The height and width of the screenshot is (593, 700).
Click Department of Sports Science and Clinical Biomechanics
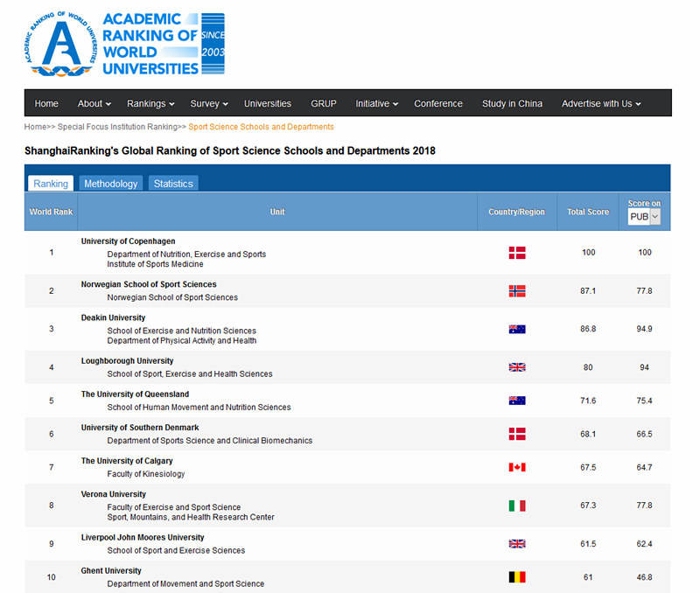pos(210,441)
